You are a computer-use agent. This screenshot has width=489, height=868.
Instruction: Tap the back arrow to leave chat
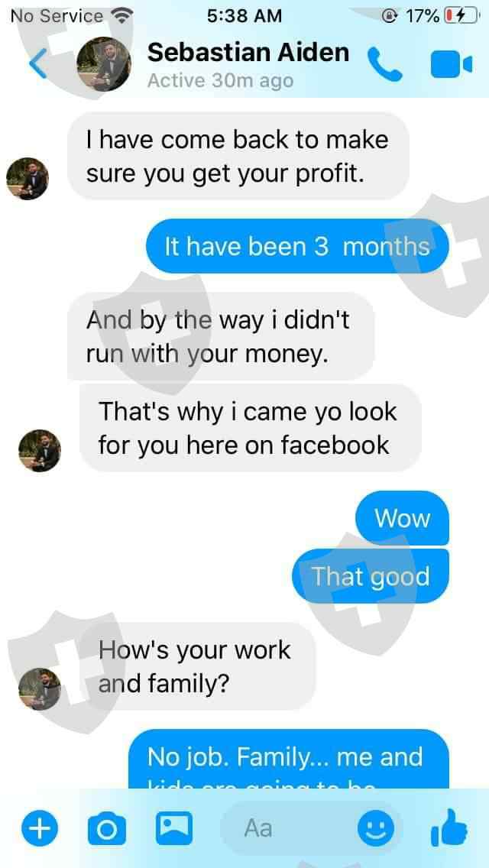click(37, 64)
